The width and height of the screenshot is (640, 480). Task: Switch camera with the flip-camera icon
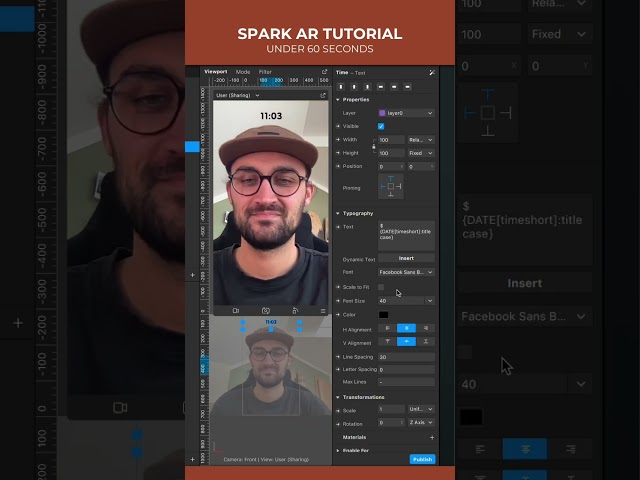pyautogui.click(x=266, y=311)
